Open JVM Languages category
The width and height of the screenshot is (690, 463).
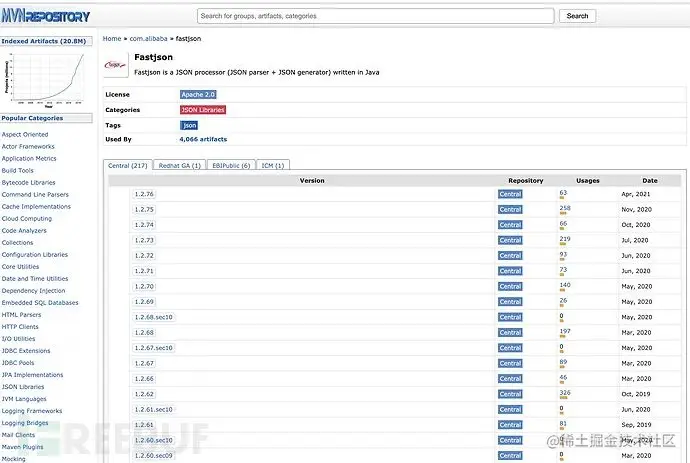click(24, 399)
